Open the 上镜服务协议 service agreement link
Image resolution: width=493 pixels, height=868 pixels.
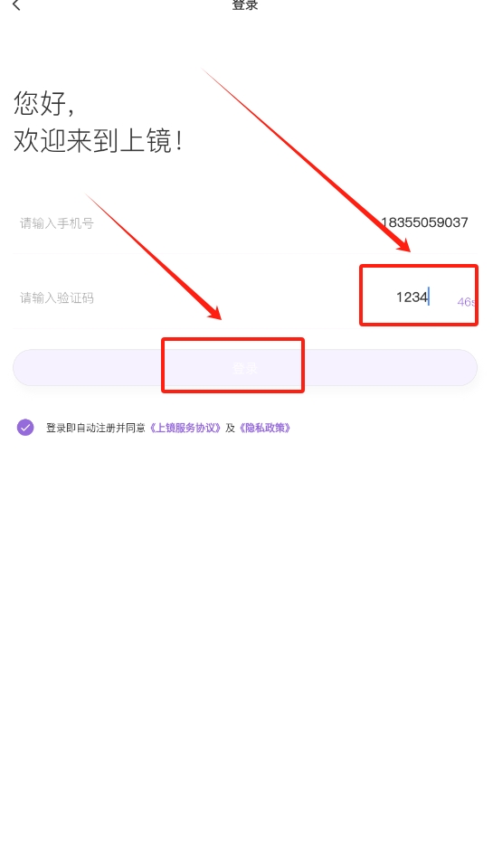point(185,428)
